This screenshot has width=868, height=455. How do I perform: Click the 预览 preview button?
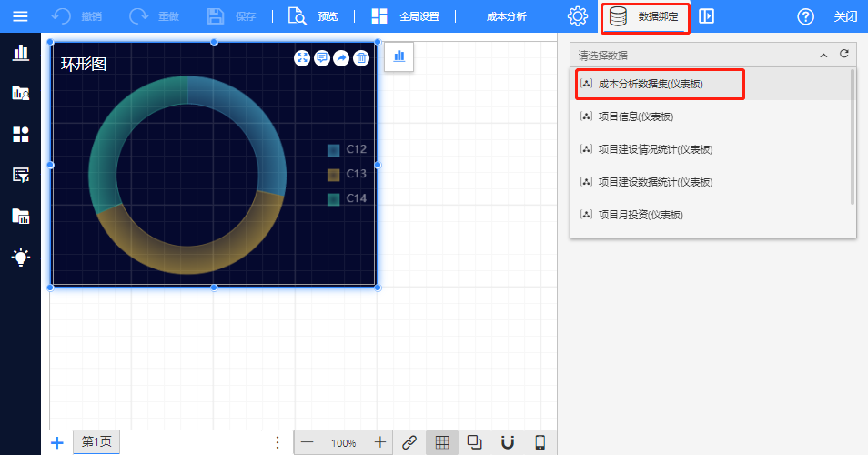tap(314, 16)
